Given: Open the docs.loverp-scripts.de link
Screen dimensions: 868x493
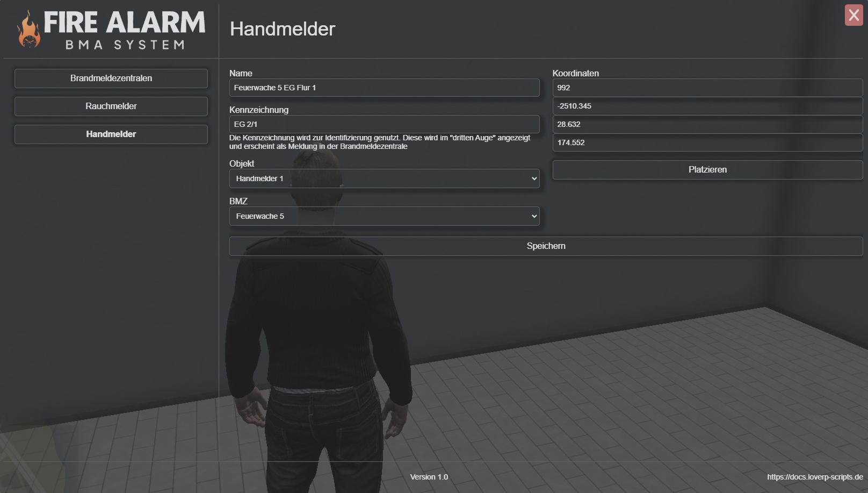Looking at the screenshot, I should tap(814, 477).
